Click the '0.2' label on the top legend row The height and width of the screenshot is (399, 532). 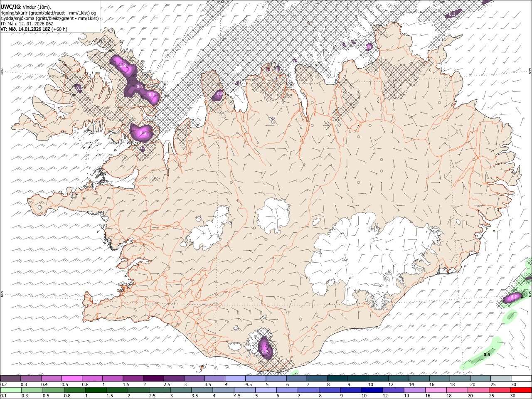4,384
